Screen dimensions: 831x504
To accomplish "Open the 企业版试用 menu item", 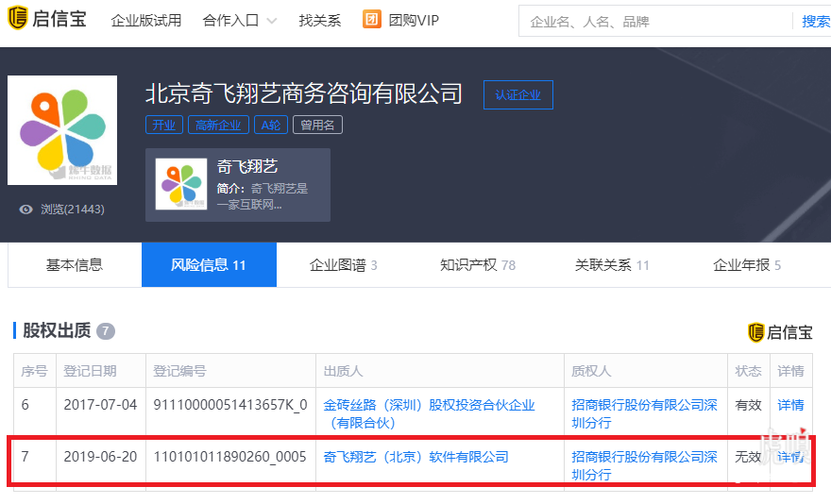I will click(146, 21).
